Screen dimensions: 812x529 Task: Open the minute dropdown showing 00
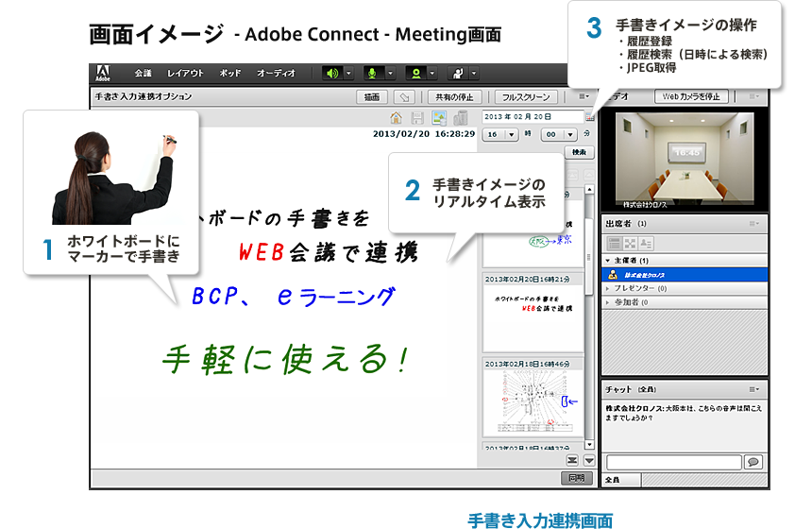559,135
